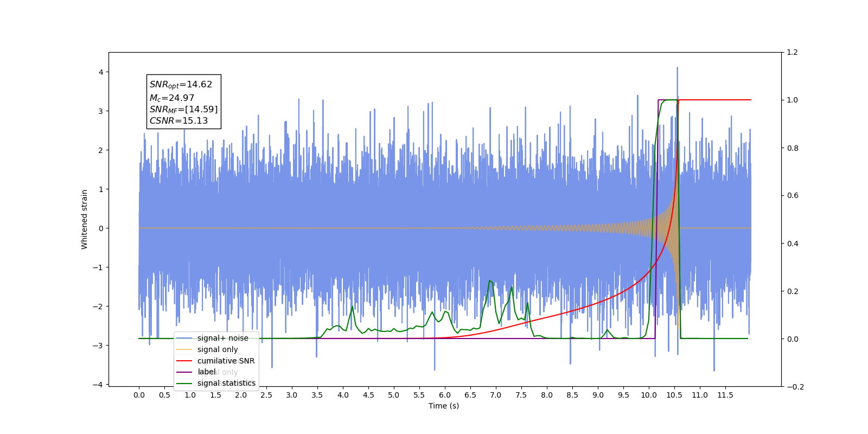Click the 'signal only' legend entry
The height and width of the screenshot is (434, 868).
click(207, 349)
